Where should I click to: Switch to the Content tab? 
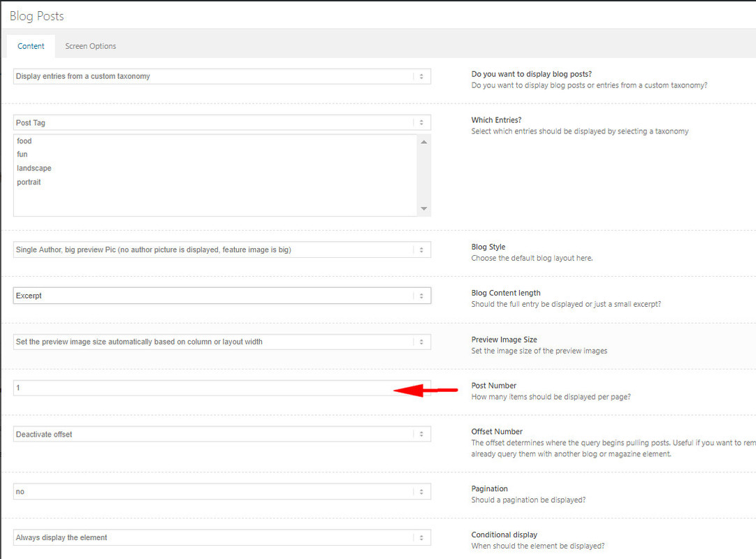(31, 46)
